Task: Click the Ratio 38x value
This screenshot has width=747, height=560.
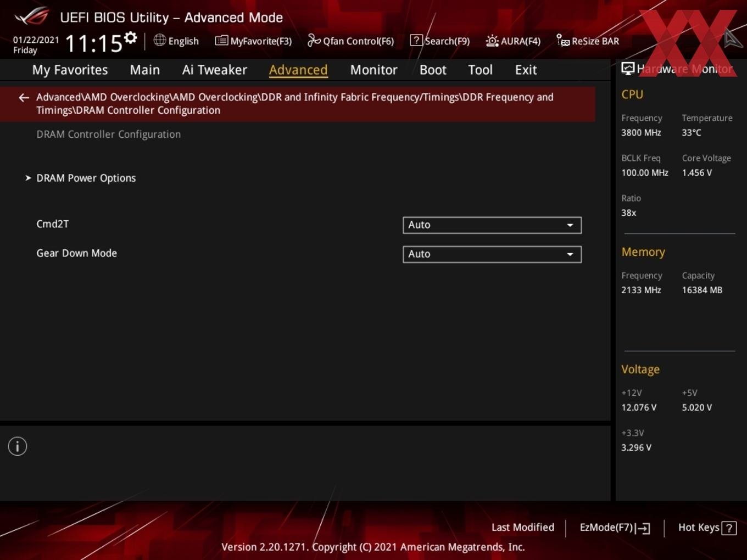Action: (629, 212)
